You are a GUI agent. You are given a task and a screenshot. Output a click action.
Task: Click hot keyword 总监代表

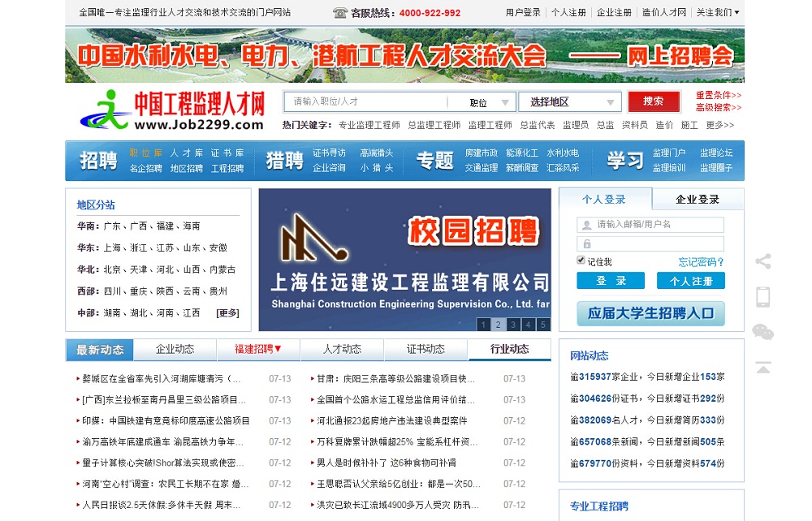coord(537,125)
